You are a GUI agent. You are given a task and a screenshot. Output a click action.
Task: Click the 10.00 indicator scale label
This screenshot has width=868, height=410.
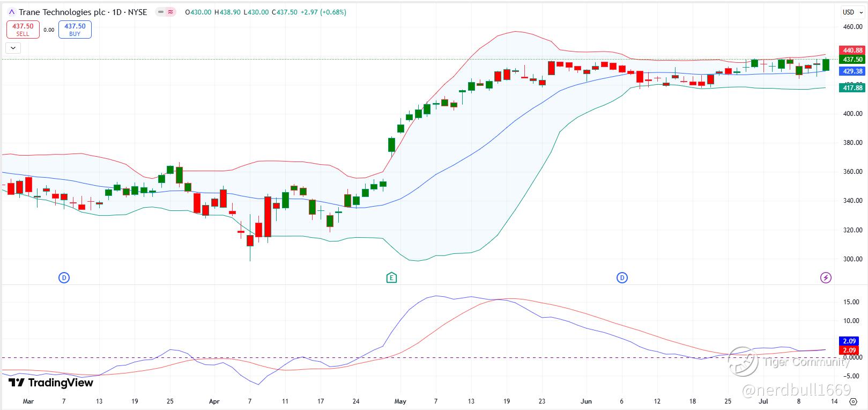click(x=851, y=321)
